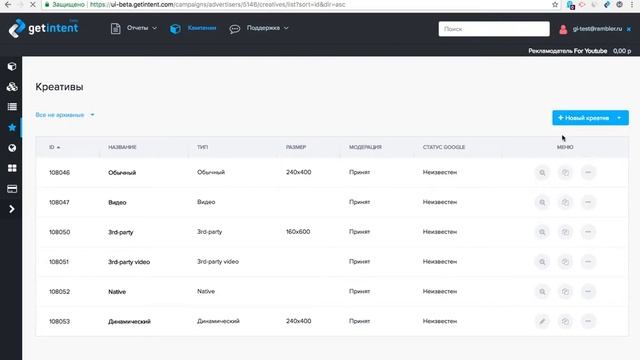
Task: Preview creative 108047 Видео with magnifier
Action: (542, 202)
